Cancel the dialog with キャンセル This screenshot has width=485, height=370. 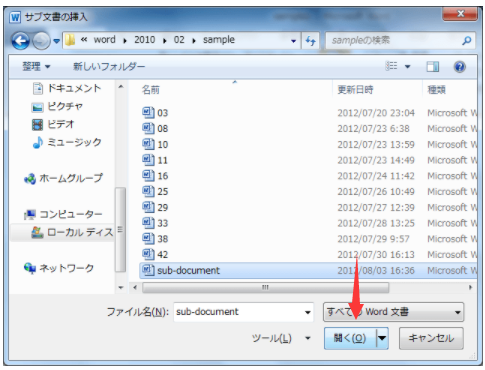[x=431, y=338]
